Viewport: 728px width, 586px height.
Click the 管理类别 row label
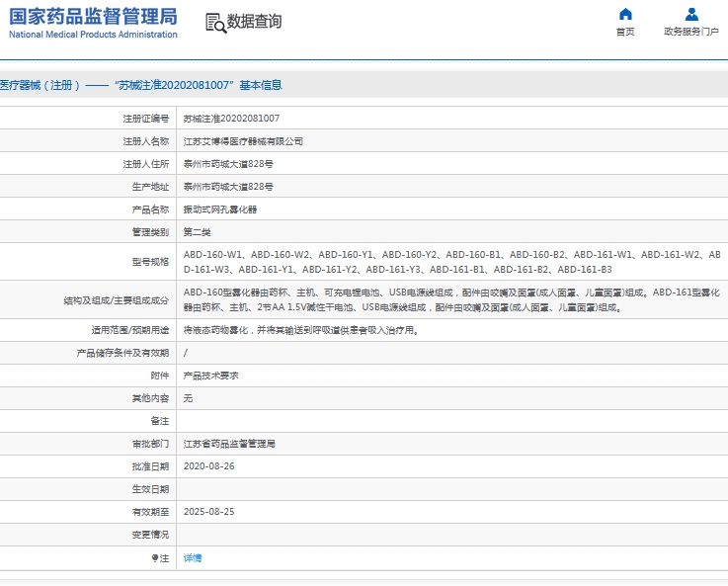pyautogui.click(x=150, y=232)
